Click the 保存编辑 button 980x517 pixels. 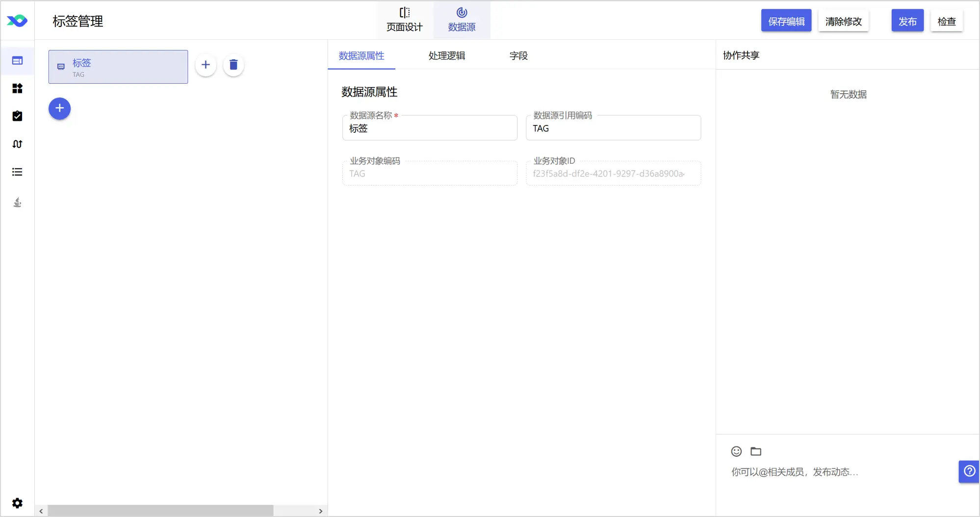pos(786,21)
